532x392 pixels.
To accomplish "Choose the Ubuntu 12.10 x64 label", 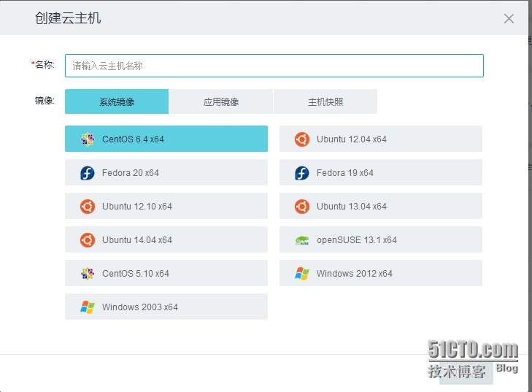I will click(137, 207).
